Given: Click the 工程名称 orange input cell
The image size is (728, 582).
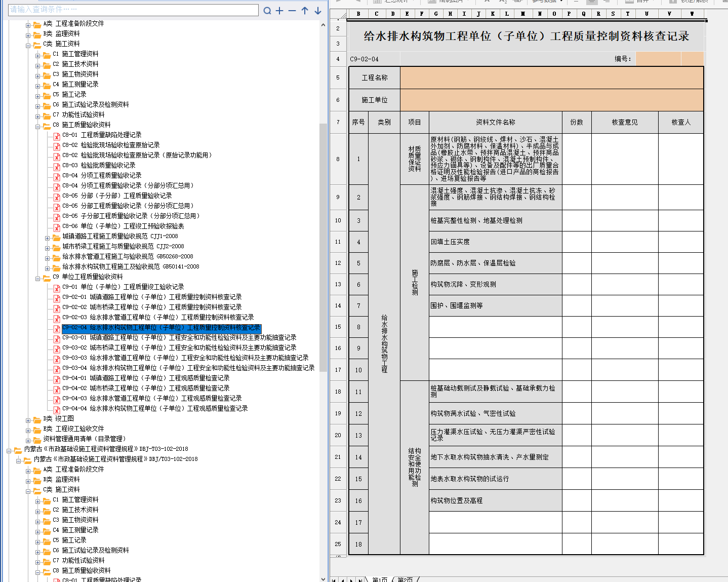Looking at the screenshot, I should 552,77.
